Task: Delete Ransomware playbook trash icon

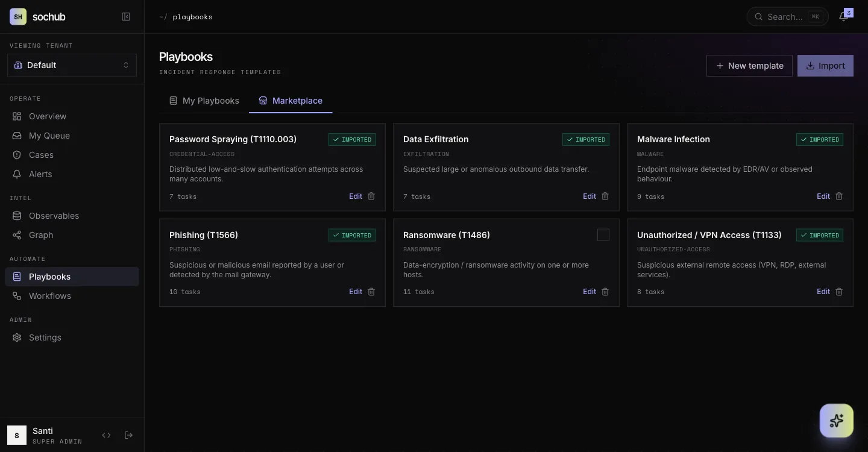Action: pyautogui.click(x=605, y=292)
